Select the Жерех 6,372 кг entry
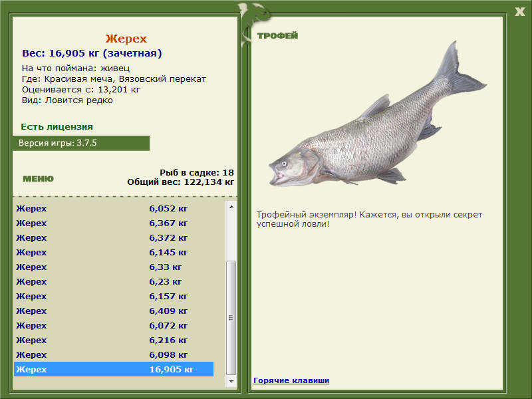This screenshot has width=532, height=399. [x=114, y=237]
